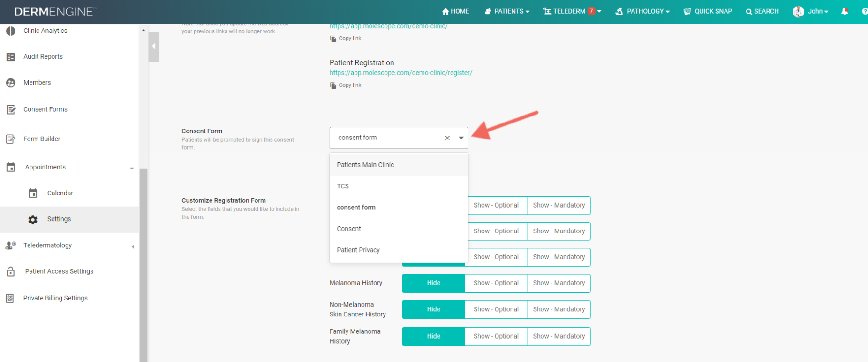Click the Settings gear icon in sidebar
Screen dimensions: 868x362
pos(33,219)
